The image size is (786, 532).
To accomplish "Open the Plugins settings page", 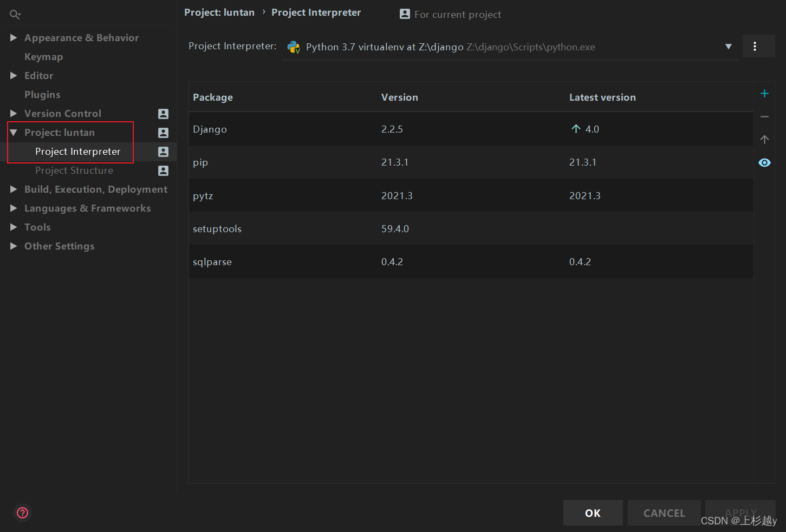I will point(42,94).
